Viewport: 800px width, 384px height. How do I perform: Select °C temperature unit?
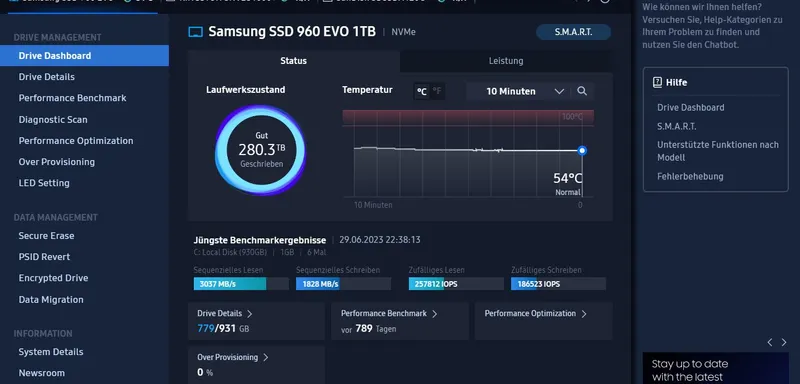[x=421, y=91]
